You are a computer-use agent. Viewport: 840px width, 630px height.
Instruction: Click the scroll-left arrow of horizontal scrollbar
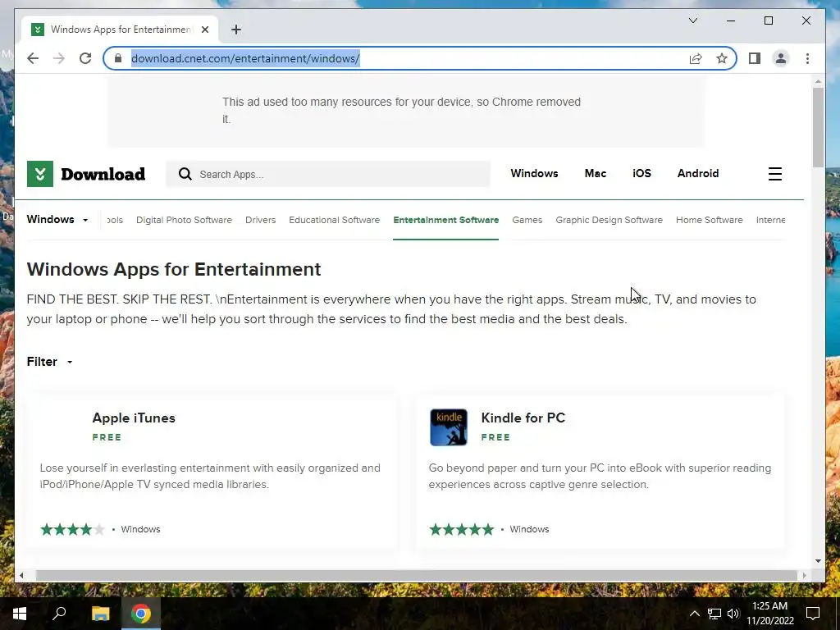click(21, 575)
